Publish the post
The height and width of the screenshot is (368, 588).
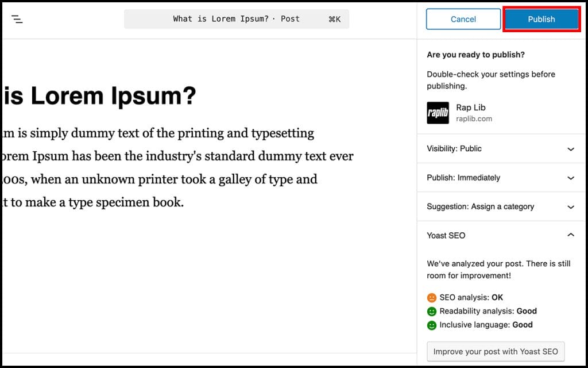click(x=541, y=19)
